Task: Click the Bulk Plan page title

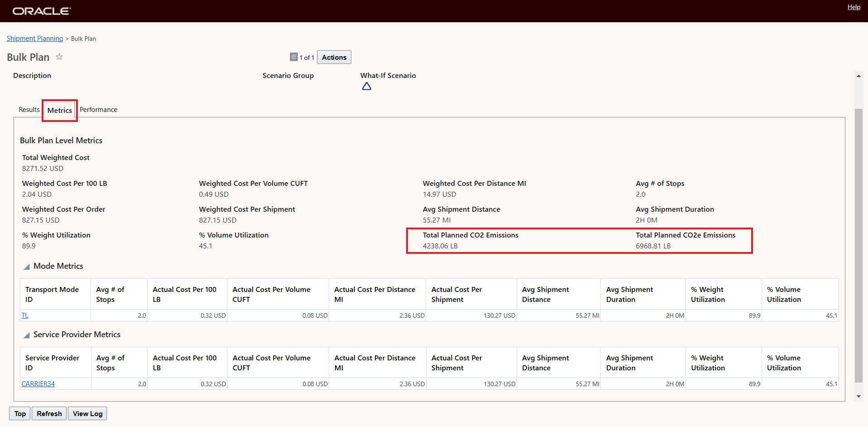Action: coord(28,57)
